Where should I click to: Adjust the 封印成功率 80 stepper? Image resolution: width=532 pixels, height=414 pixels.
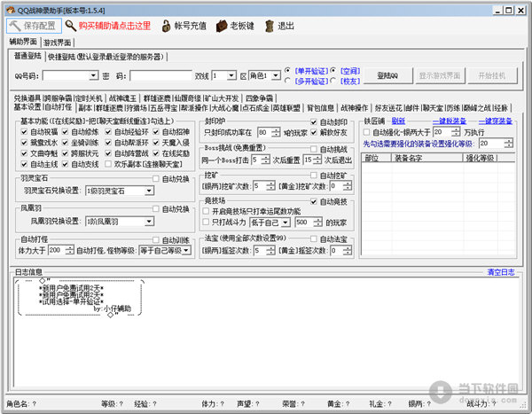[276, 132]
